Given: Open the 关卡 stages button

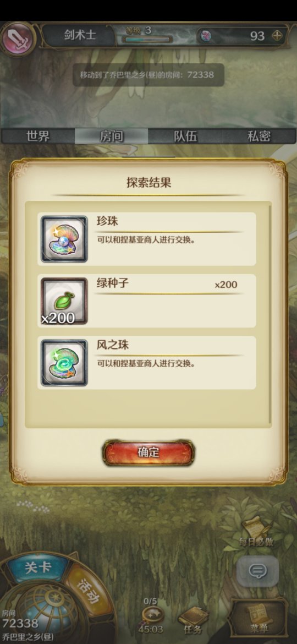Looking at the screenshot, I should [x=38, y=567].
